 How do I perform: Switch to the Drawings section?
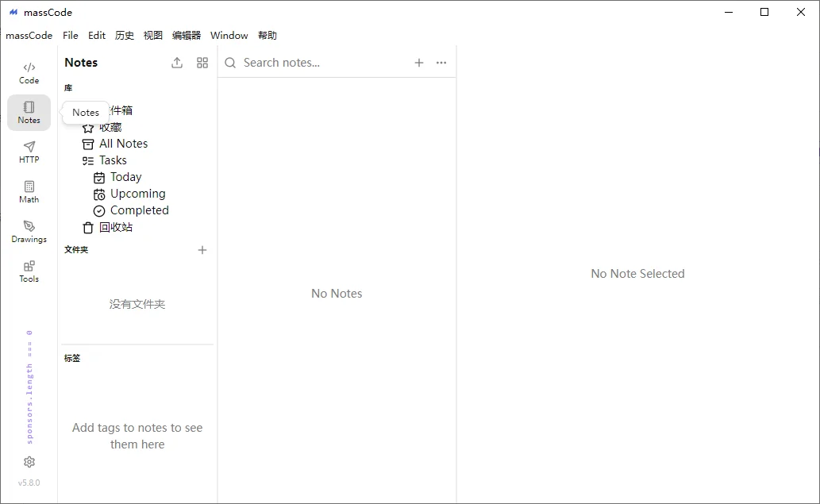pyautogui.click(x=29, y=232)
